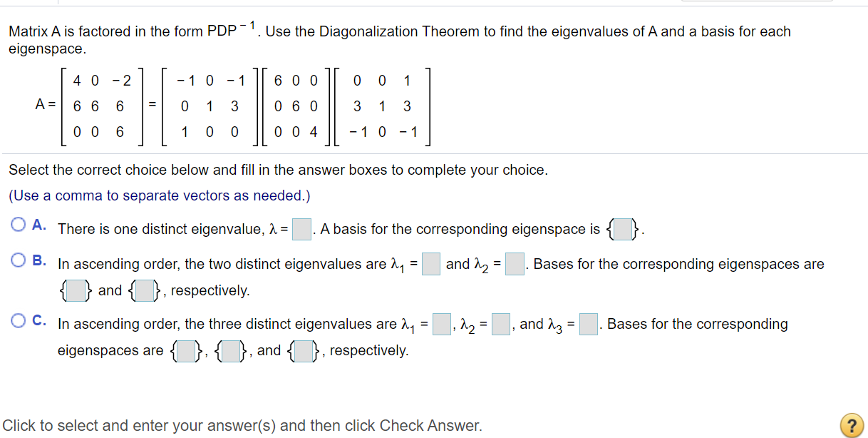Select radio button for choice C
Screen dimensions: 868x438
(x=17, y=321)
